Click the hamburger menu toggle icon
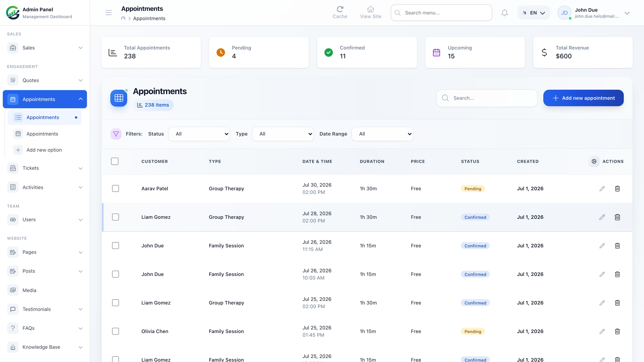The height and width of the screenshot is (362, 644). coord(108,12)
